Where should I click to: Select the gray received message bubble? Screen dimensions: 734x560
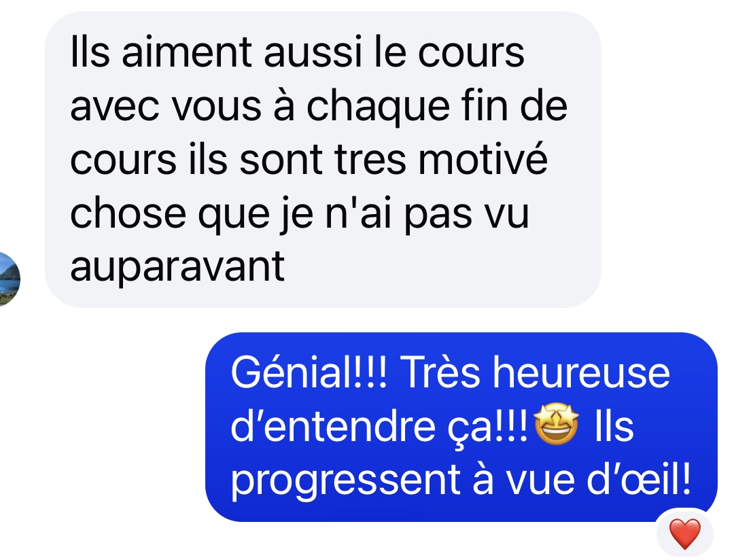click(x=323, y=160)
